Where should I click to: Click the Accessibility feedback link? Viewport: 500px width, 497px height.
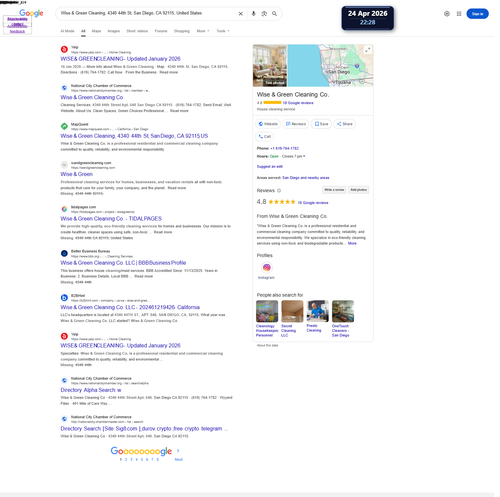(17, 29)
